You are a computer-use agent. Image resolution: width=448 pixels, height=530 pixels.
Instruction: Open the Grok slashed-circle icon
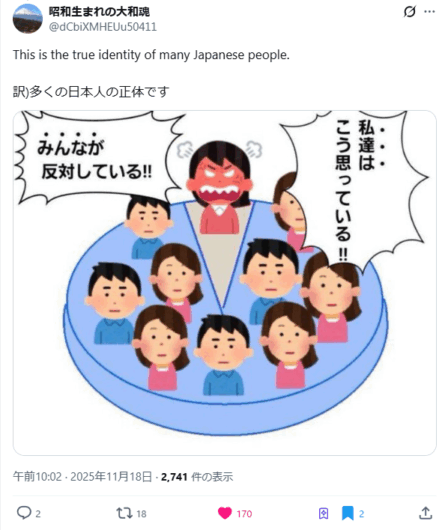(409, 12)
